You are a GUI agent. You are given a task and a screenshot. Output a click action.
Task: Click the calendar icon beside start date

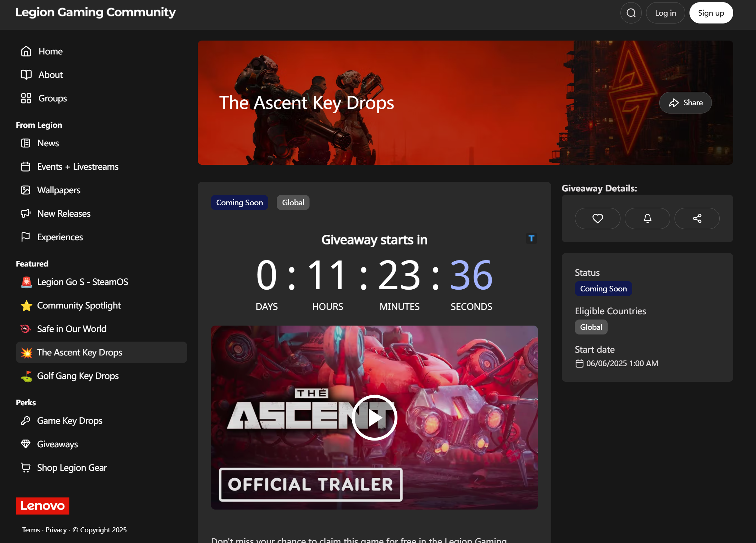click(579, 363)
